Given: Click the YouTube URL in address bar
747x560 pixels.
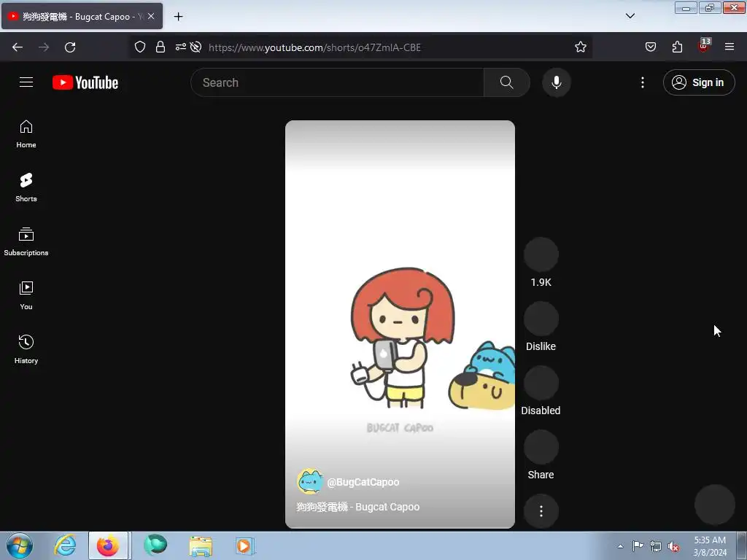Looking at the screenshot, I should click(314, 47).
